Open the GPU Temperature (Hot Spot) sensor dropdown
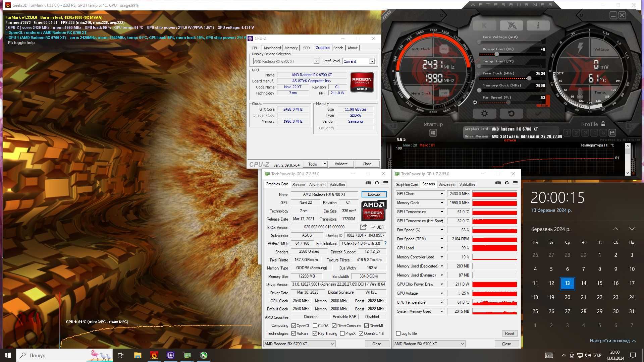Viewport: 644px width, 362px height. (x=442, y=221)
